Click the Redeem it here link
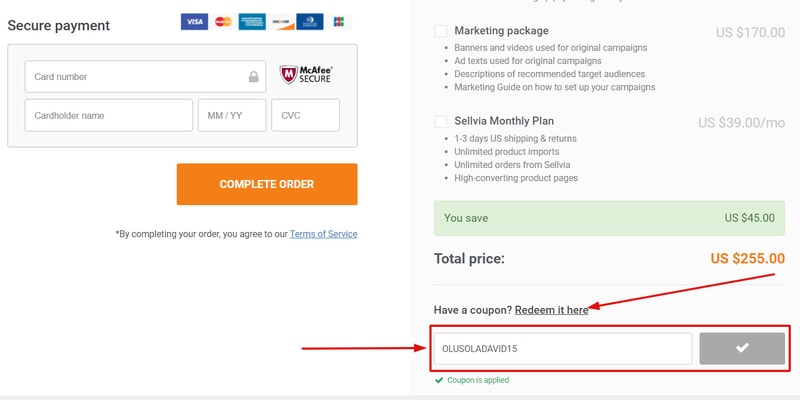This screenshot has width=800, height=400. click(551, 310)
